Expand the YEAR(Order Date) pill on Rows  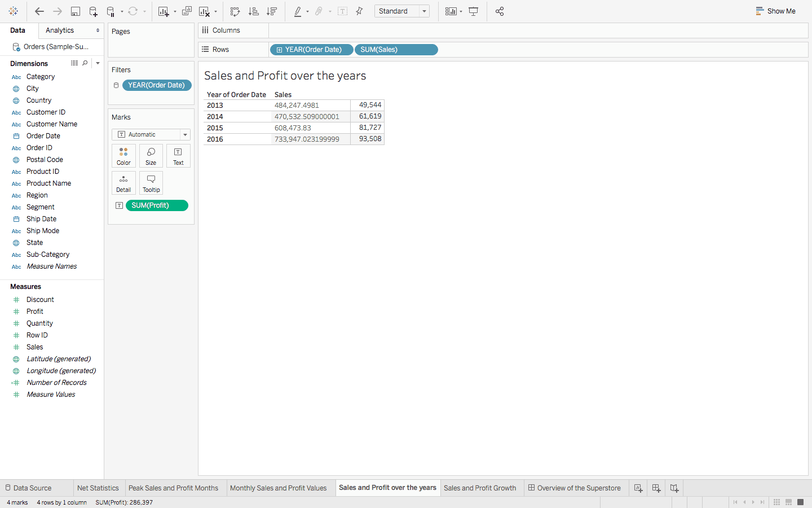pyautogui.click(x=279, y=50)
